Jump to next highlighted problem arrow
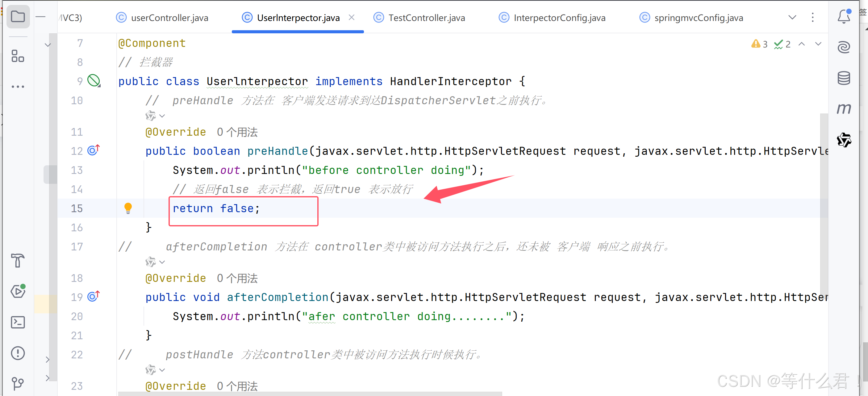This screenshot has width=868, height=396. [x=818, y=44]
